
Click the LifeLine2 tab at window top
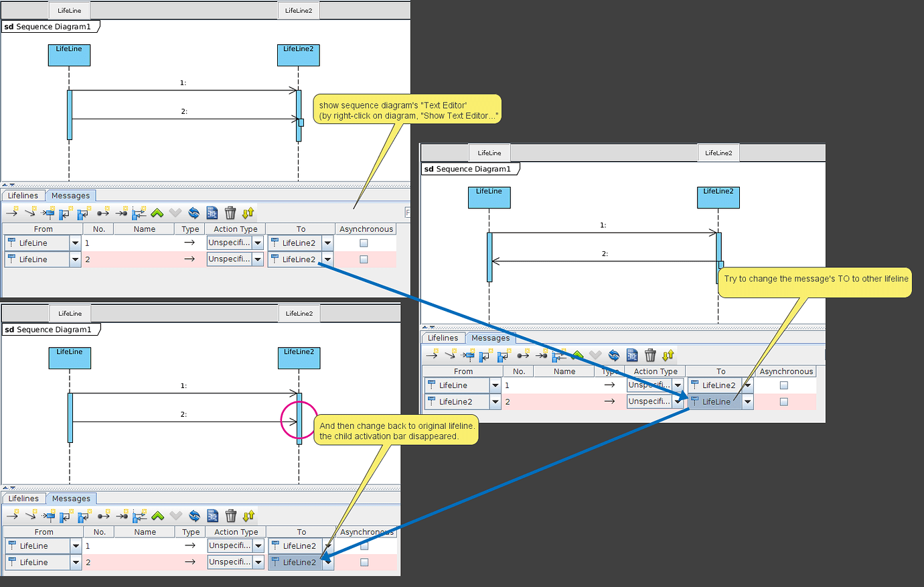pyautogui.click(x=298, y=10)
